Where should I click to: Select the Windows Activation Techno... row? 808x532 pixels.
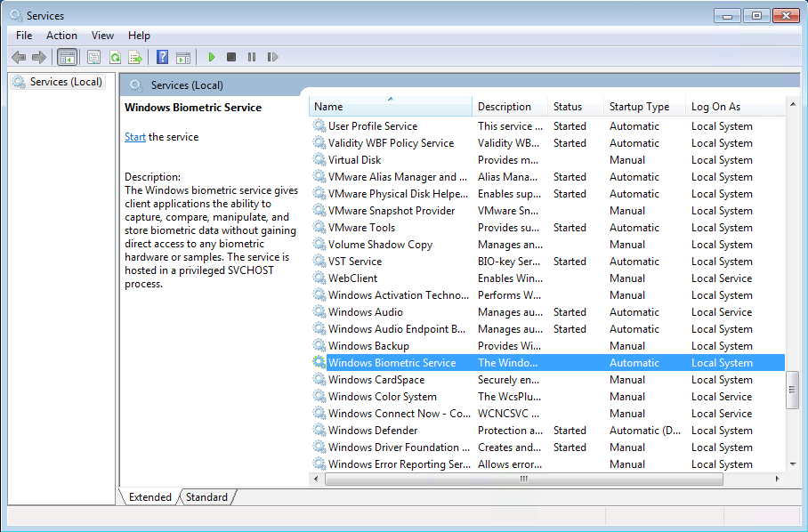[x=547, y=295]
